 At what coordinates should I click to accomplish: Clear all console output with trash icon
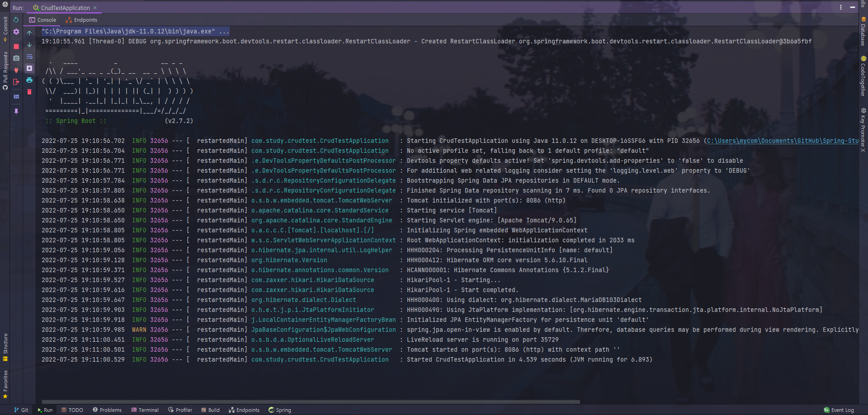(29, 92)
